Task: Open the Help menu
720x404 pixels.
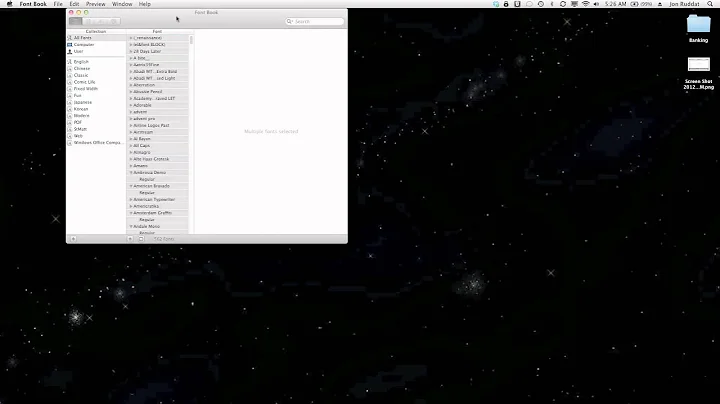Action: click(x=145, y=4)
